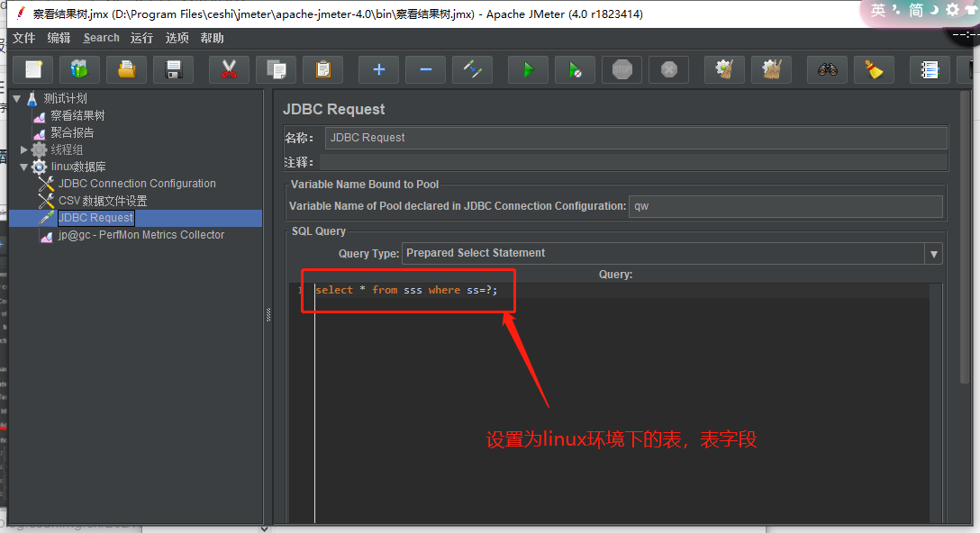Open the 选项 menu
The image size is (980, 533).
point(177,38)
